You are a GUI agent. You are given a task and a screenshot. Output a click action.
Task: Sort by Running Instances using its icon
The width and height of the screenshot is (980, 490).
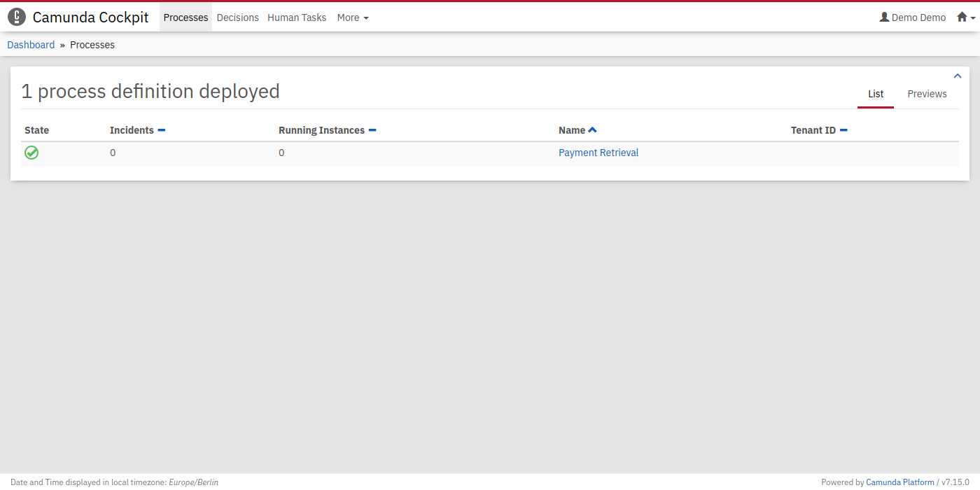[x=372, y=130]
